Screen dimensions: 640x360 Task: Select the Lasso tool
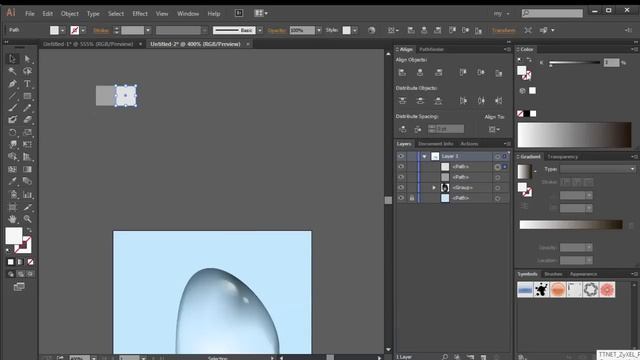click(x=27, y=71)
